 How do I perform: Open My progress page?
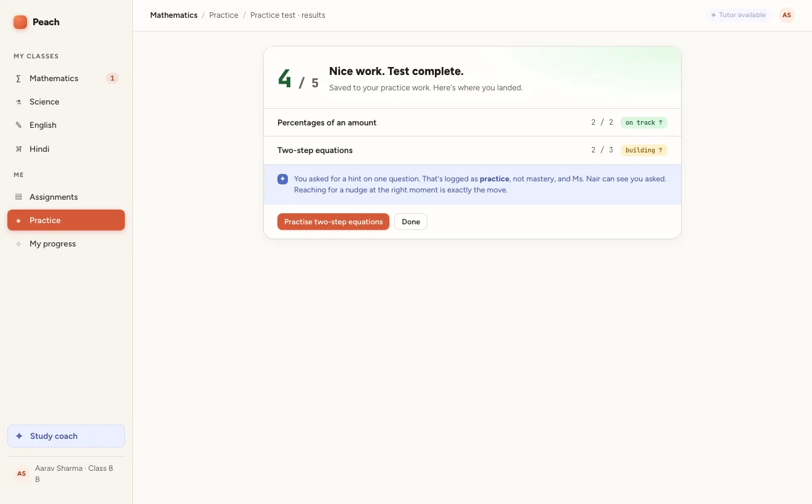(x=66, y=244)
